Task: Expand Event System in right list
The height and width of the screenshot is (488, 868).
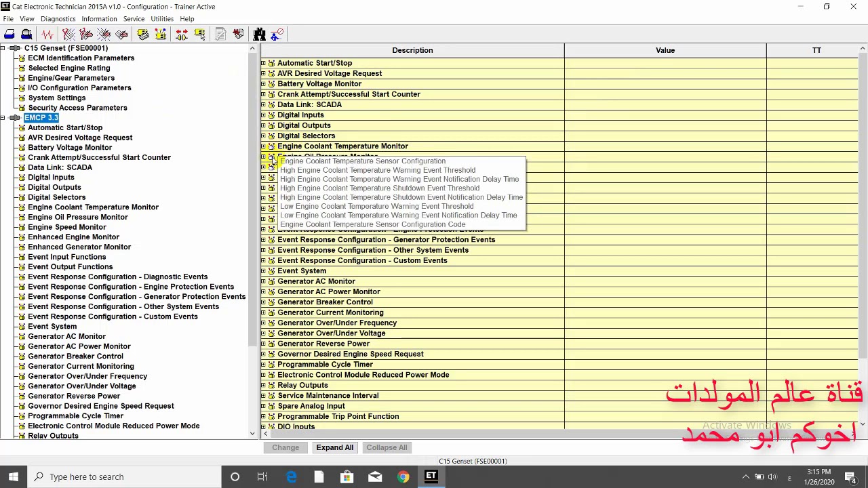Action: click(263, 271)
